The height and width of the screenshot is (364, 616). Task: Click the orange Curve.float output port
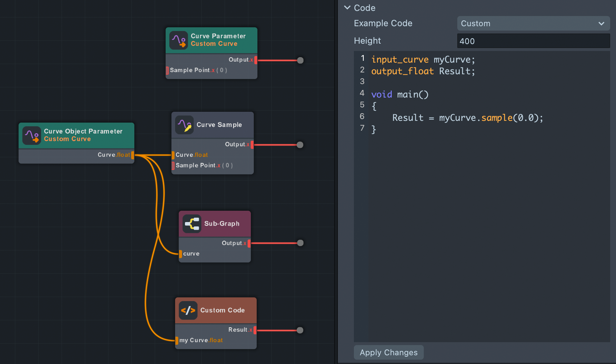click(133, 155)
